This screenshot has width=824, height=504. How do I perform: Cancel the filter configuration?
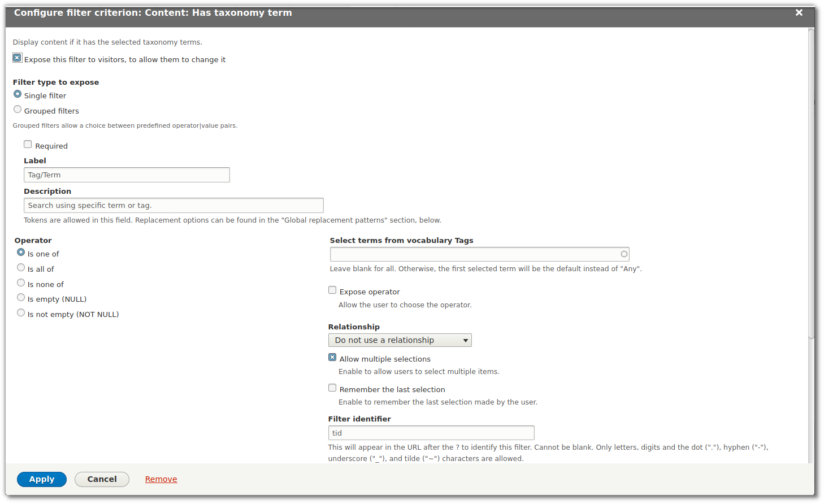102,479
